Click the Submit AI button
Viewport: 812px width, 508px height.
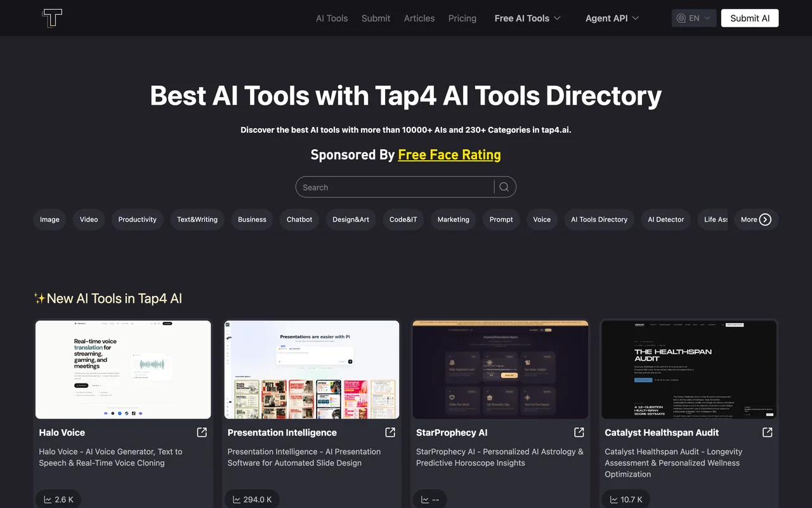point(750,18)
